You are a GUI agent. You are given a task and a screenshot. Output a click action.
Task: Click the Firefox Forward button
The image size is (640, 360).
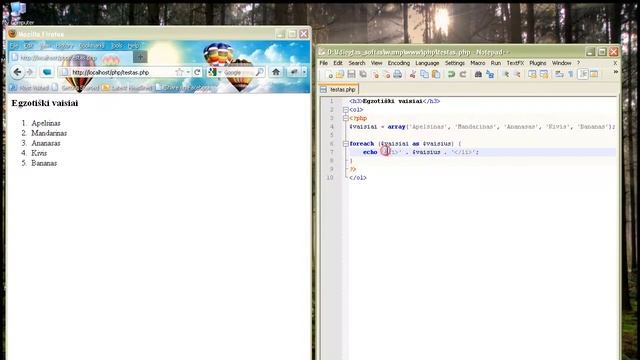tap(30, 72)
